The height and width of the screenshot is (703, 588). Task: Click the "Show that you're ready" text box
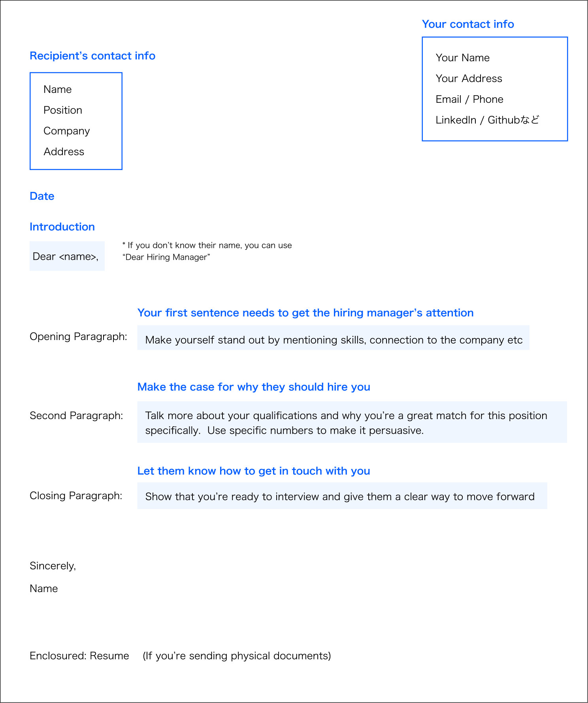(342, 496)
